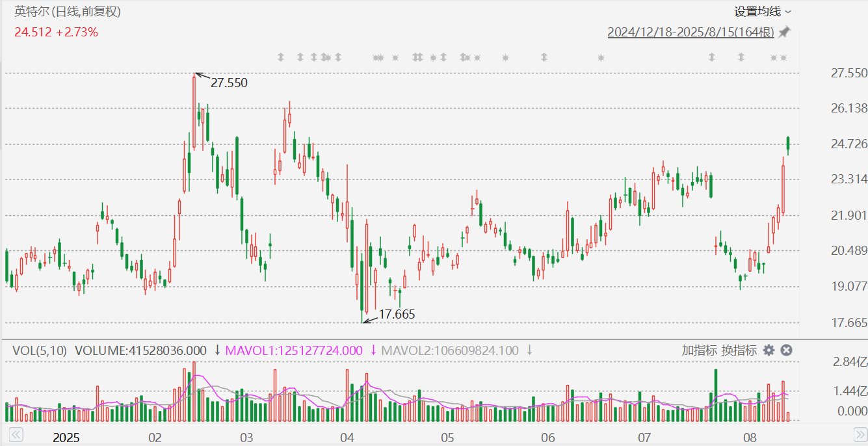This screenshot has height=446, width=868.
Task: Click the 24.726 price axis label
Action: [x=848, y=144]
